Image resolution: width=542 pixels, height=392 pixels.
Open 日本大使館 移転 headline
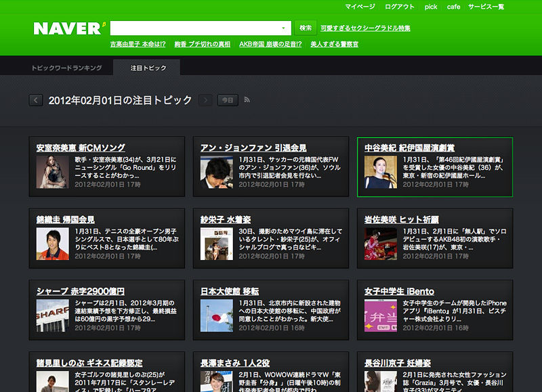pos(230,291)
